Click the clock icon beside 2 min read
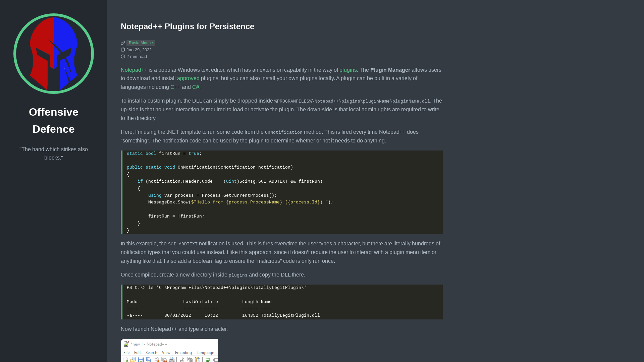Screen dimensions: 644x362 (123, 57)
